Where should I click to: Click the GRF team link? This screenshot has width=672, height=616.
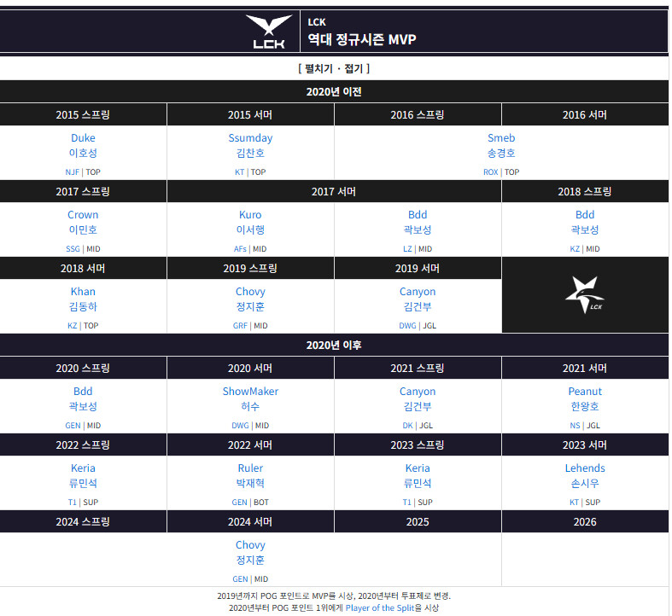240,326
